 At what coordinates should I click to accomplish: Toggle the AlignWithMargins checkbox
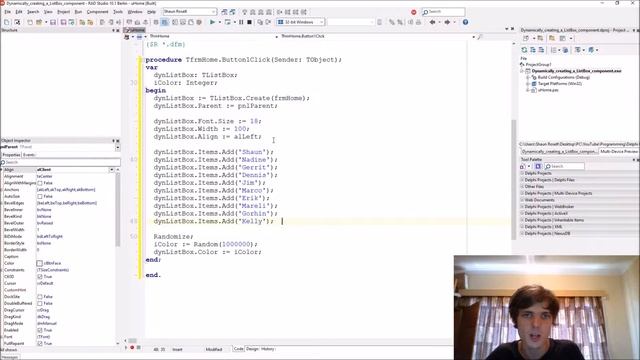point(40,183)
